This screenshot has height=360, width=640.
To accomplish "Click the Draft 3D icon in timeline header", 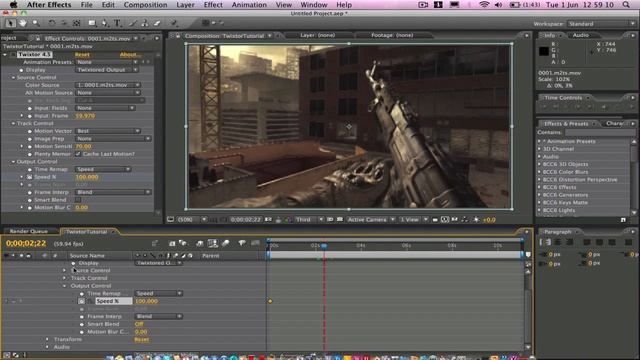I will click(x=182, y=243).
